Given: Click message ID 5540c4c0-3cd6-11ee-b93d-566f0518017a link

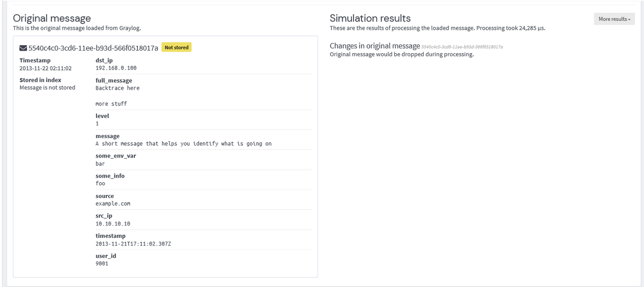Looking at the screenshot, I should 93,48.
